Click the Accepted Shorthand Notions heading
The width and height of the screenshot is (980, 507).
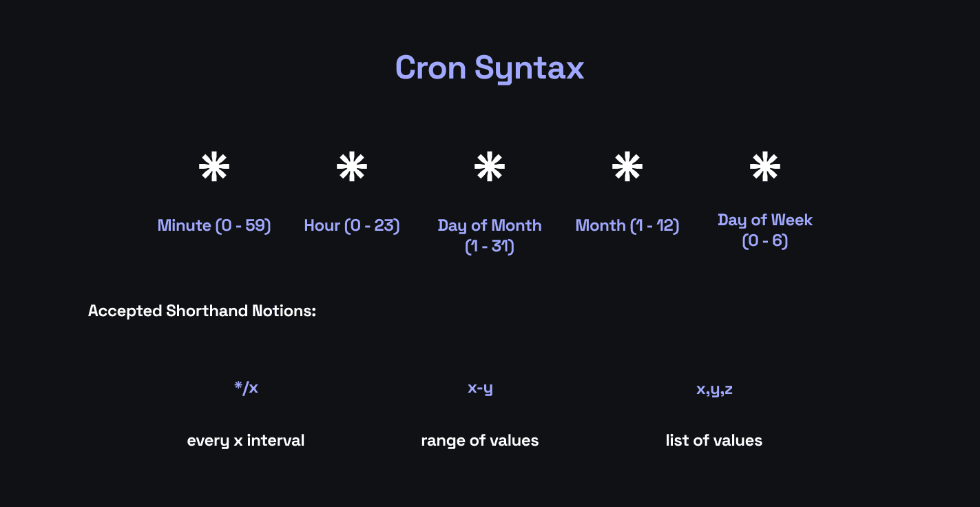pyautogui.click(x=202, y=311)
